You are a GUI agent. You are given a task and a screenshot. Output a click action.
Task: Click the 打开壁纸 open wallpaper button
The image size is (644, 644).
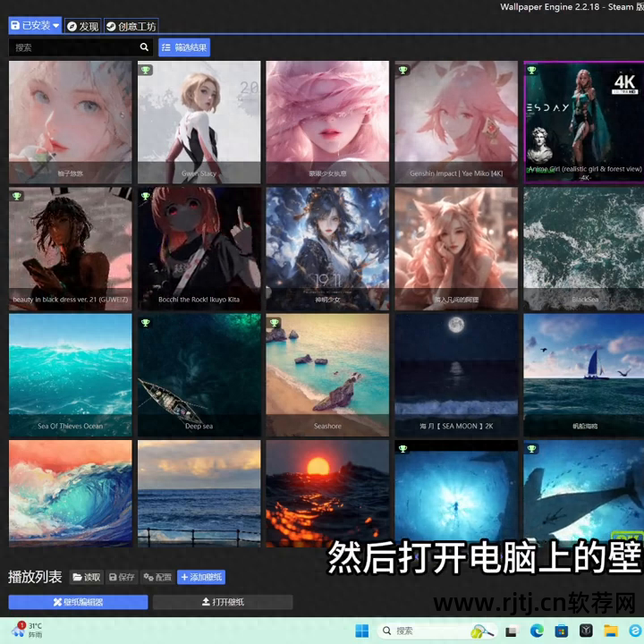tap(223, 602)
